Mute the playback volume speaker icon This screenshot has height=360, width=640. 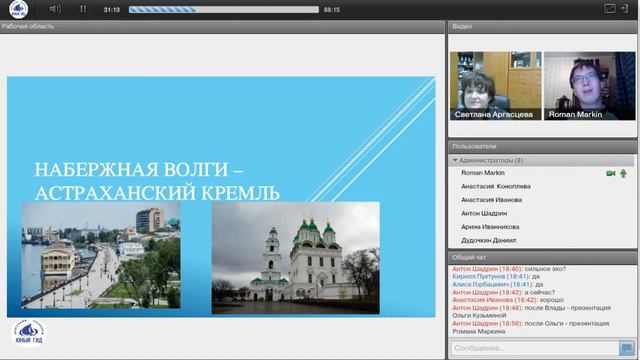coord(55,9)
